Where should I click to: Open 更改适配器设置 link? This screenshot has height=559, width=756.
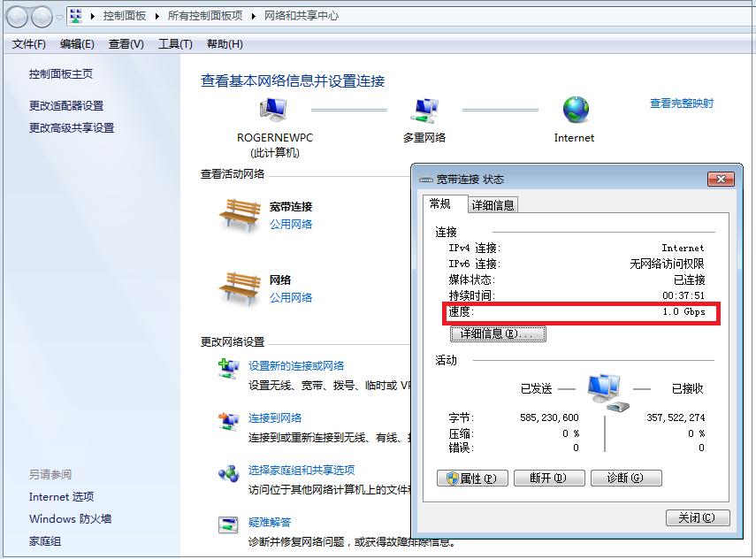[66, 105]
